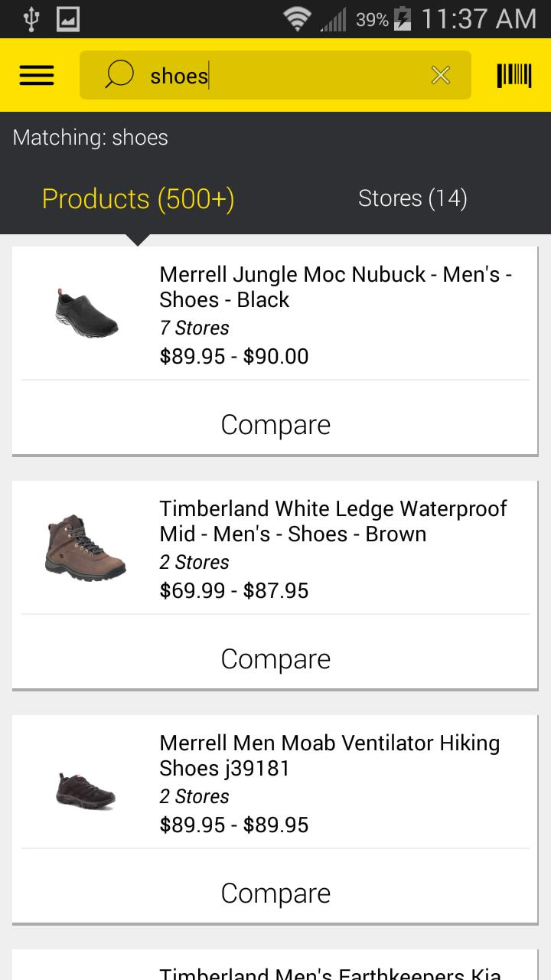
Task: Tap the battery status icon
Action: coord(403,19)
